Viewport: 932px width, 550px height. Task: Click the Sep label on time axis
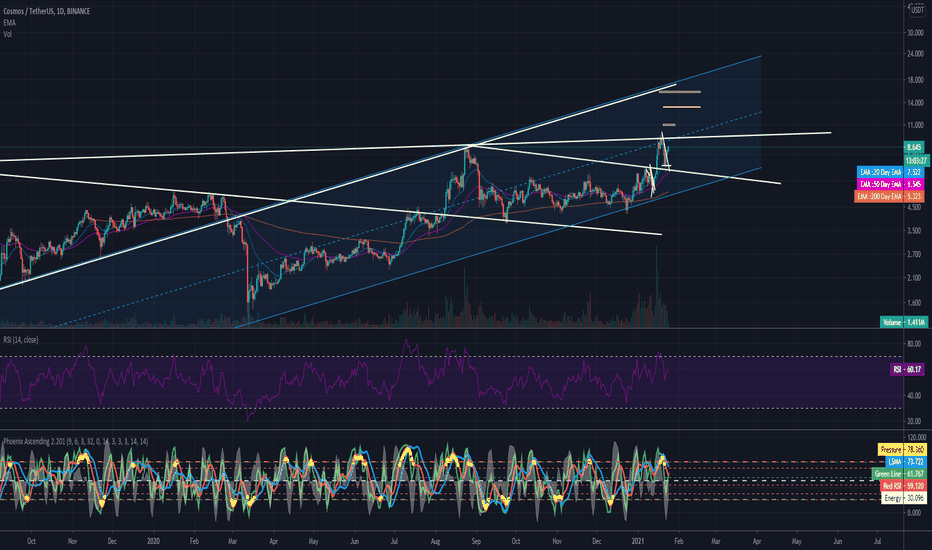476,542
